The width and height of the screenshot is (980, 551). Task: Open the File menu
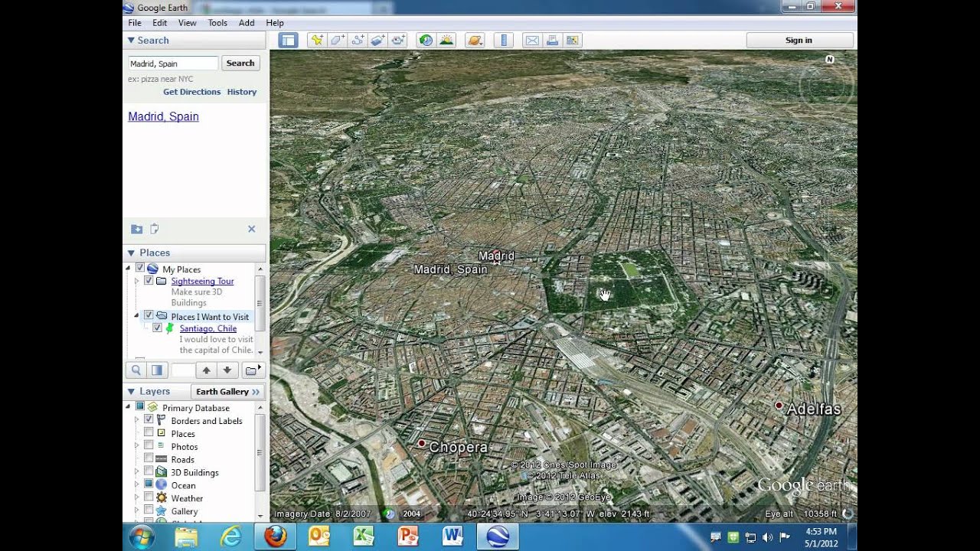coord(135,23)
